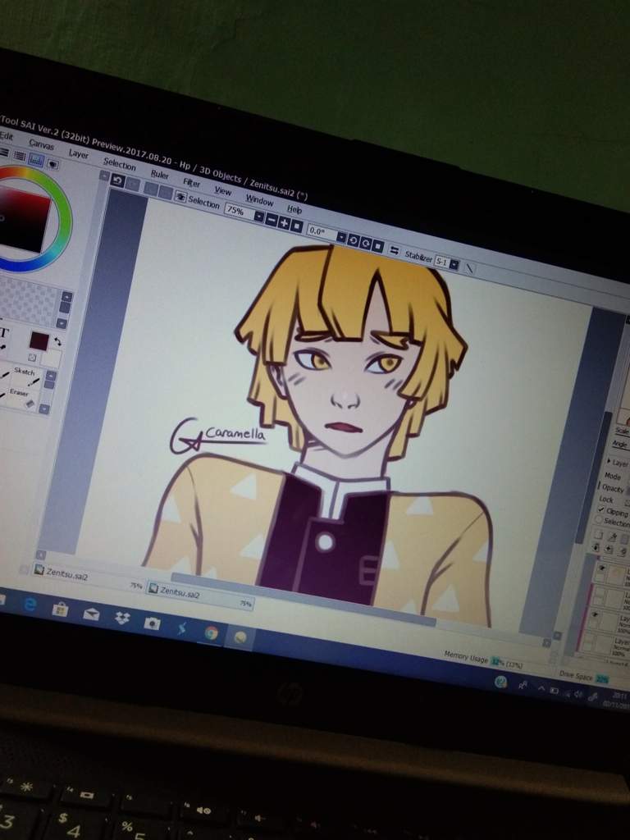Click the zoom out minus icon
This screenshot has height=840, width=630.
[x=272, y=220]
